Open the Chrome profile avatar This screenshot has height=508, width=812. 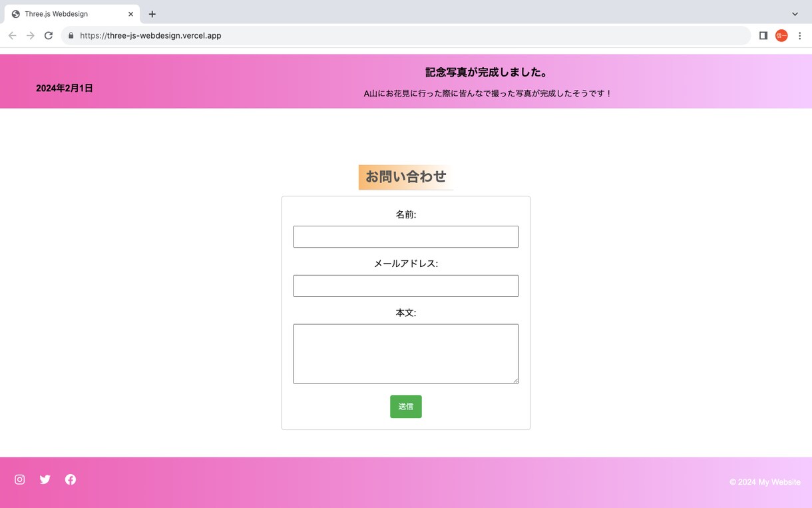point(781,35)
